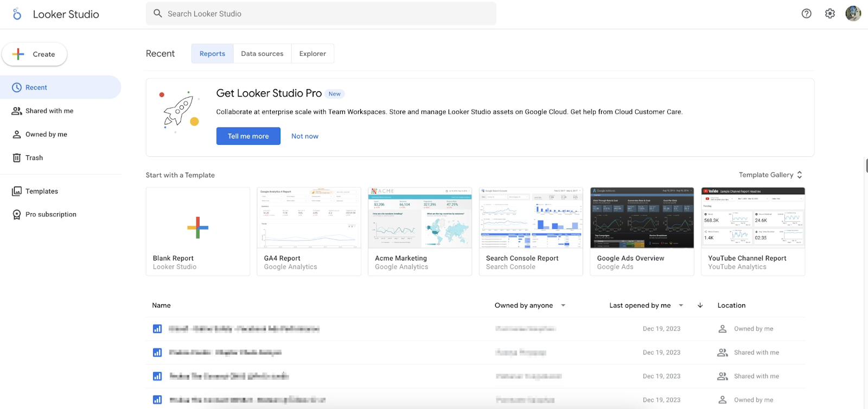The image size is (868, 409).
Task: Click Shared with me text in second row
Action: click(x=756, y=353)
